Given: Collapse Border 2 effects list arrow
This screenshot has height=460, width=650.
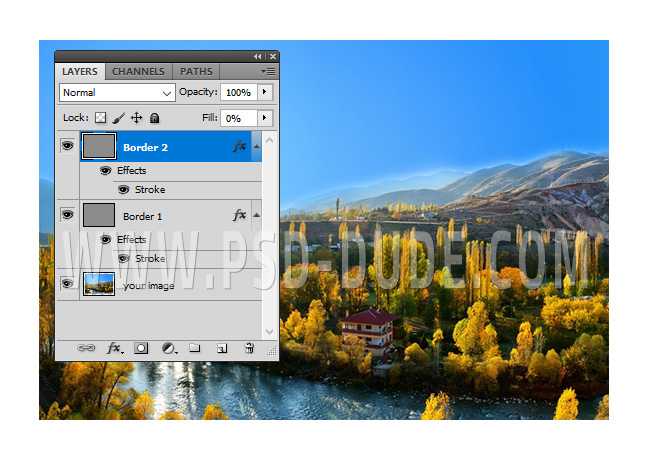Looking at the screenshot, I should [257, 146].
